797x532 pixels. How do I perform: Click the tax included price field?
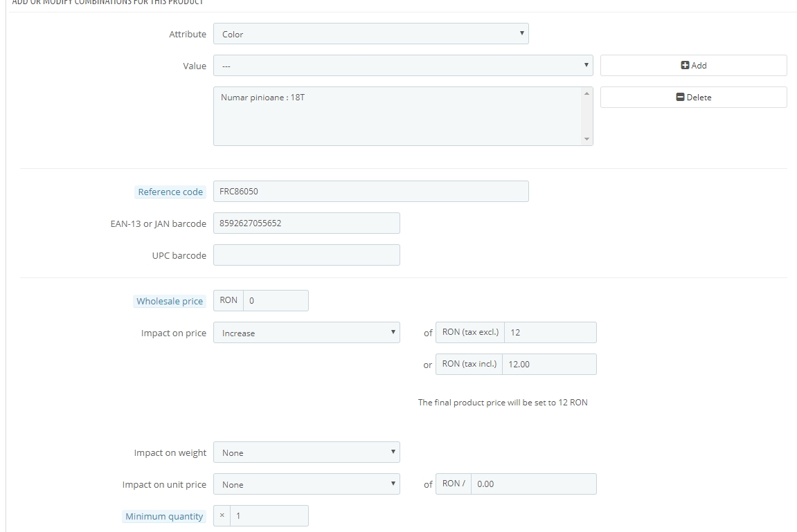[x=549, y=365]
